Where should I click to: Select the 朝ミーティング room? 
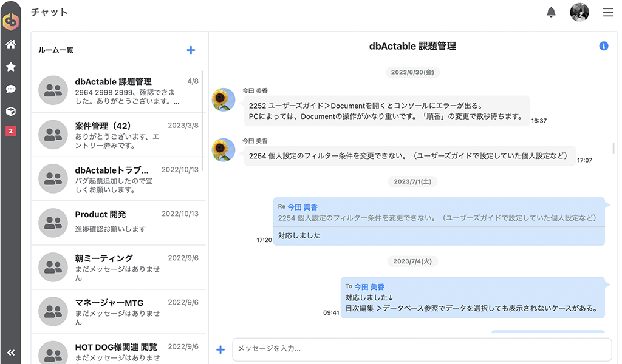click(118, 268)
